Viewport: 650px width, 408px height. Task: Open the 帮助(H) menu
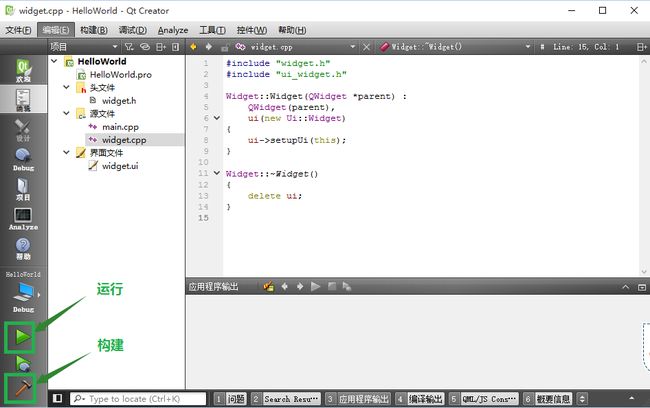coord(292,30)
